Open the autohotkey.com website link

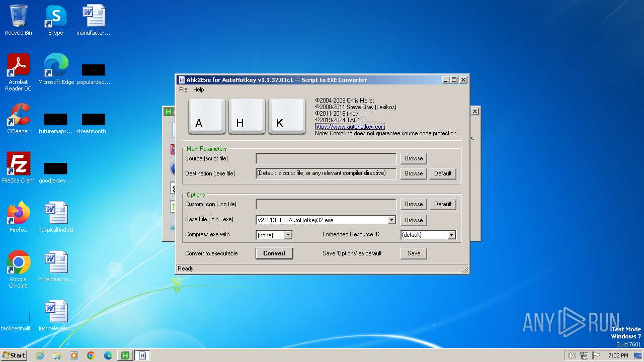point(350,127)
